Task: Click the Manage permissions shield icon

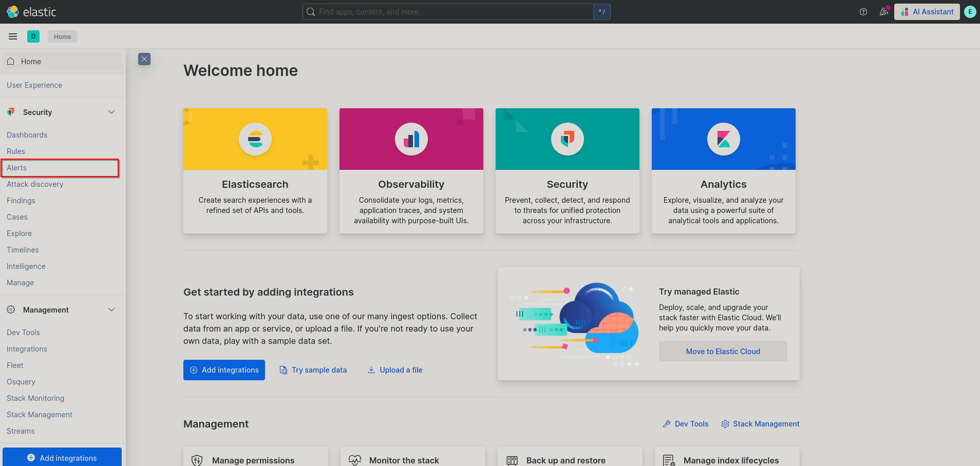Action: tap(197, 460)
